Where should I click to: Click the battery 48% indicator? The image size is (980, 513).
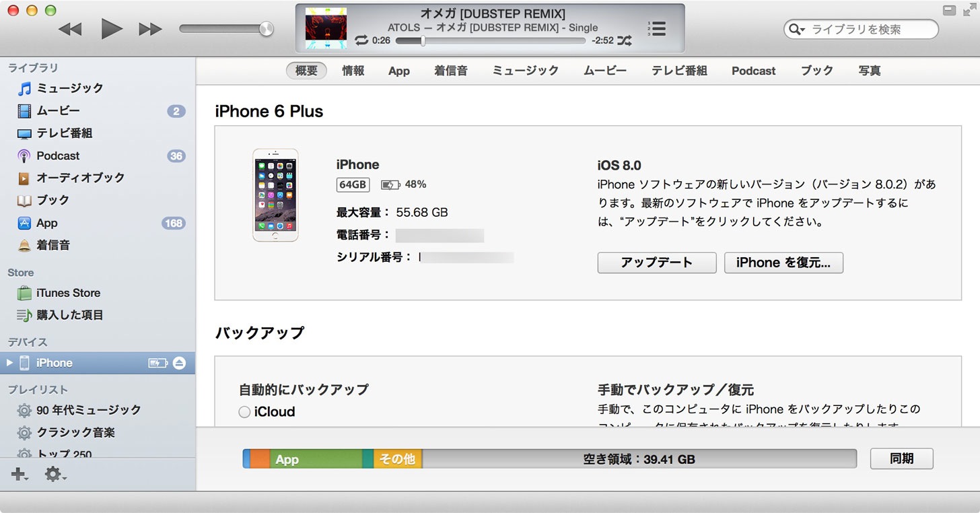(404, 184)
